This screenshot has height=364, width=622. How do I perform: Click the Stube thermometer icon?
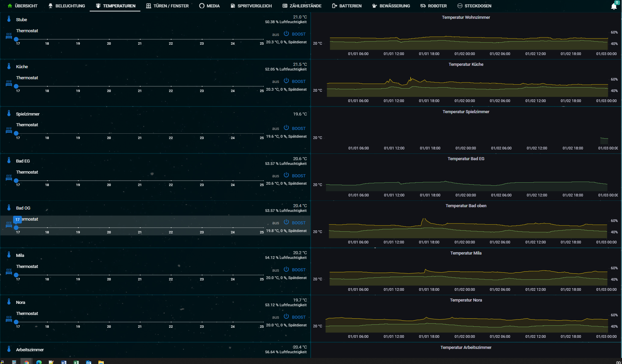pyautogui.click(x=9, y=19)
